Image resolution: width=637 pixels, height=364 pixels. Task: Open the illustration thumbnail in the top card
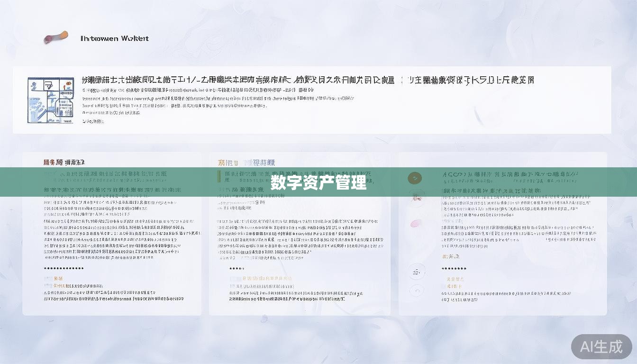(x=51, y=100)
